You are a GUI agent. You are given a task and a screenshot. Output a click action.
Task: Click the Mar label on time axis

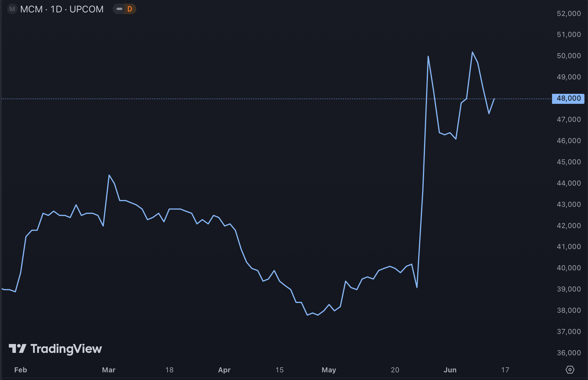[109, 370]
